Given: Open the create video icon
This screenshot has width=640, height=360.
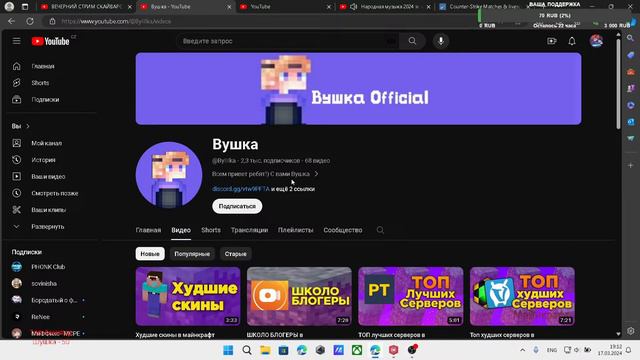Looking at the screenshot, I should pos(551,41).
